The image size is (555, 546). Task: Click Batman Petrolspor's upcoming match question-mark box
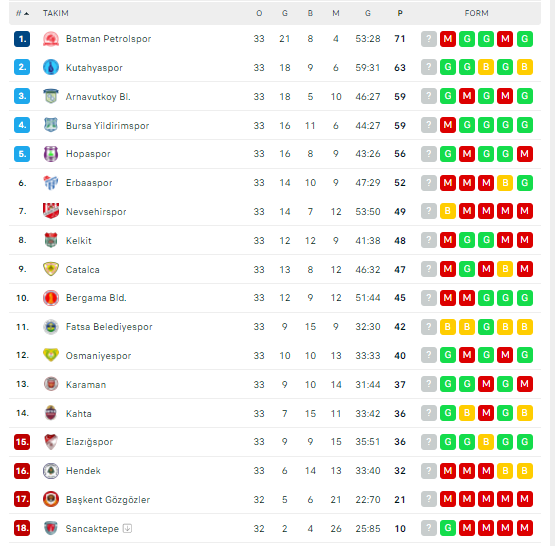(429, 39)
